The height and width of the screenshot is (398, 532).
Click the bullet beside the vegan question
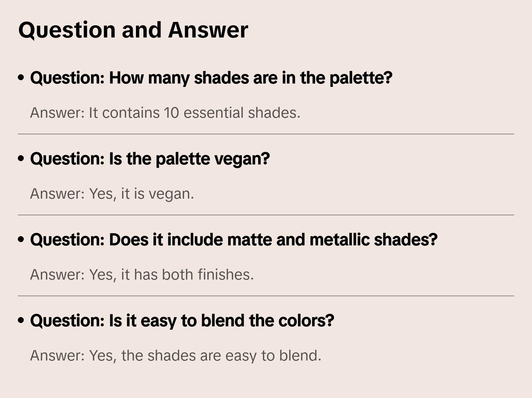click(21, 159)
